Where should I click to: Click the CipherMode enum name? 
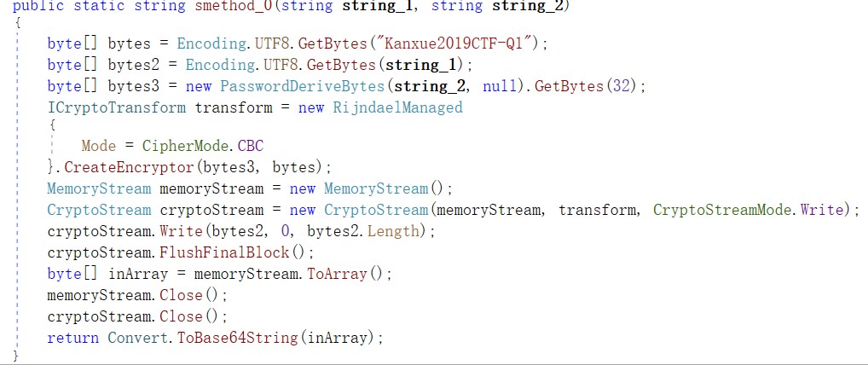pyautogui.click(x=186, y=146)
